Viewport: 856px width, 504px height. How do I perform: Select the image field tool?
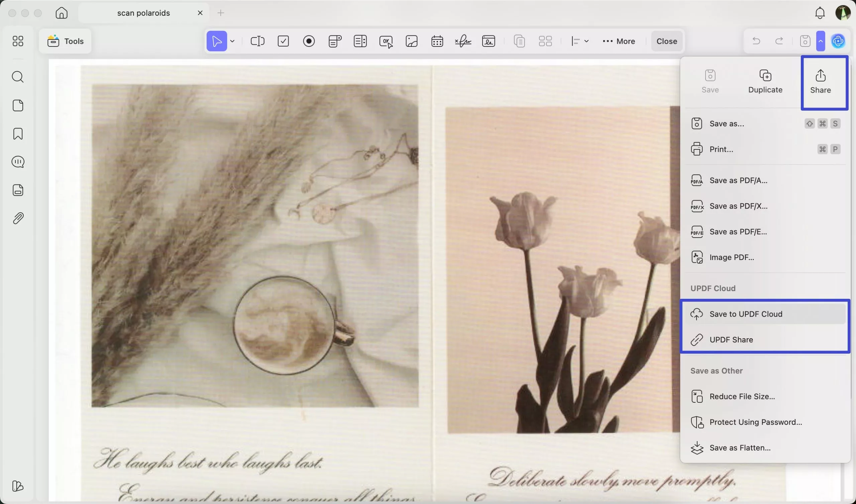[411, 41]
